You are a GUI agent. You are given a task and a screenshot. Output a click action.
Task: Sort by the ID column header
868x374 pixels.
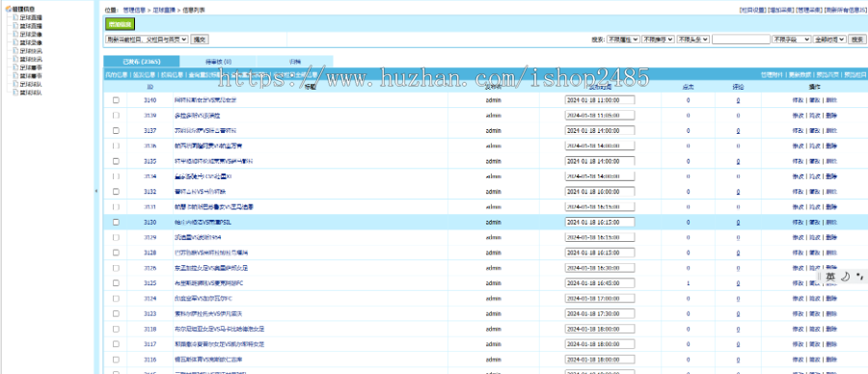click(x=150, y=87)
